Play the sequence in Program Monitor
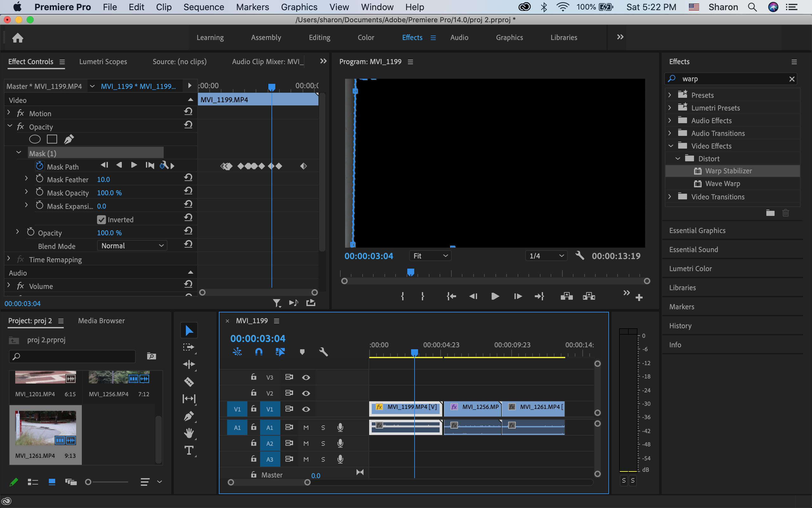This screenshot has width=812, height=508. pos(495,296)
